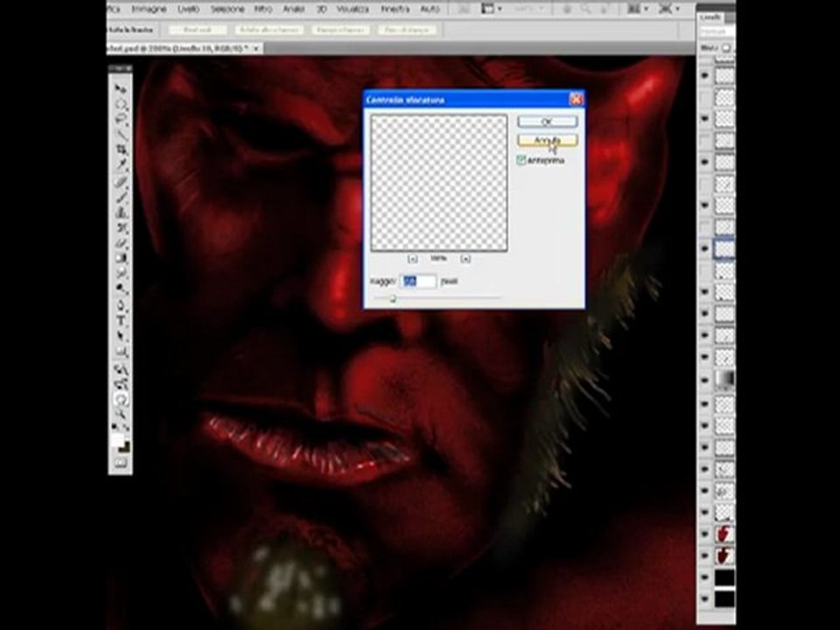Switch to the Livelli panel tab

[x=710, y=17]
